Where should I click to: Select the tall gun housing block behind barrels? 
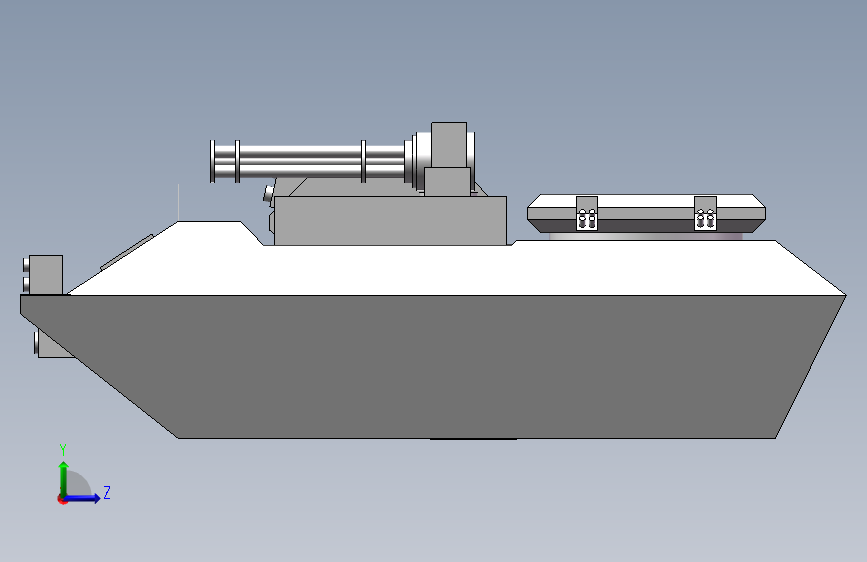[448, 145]
